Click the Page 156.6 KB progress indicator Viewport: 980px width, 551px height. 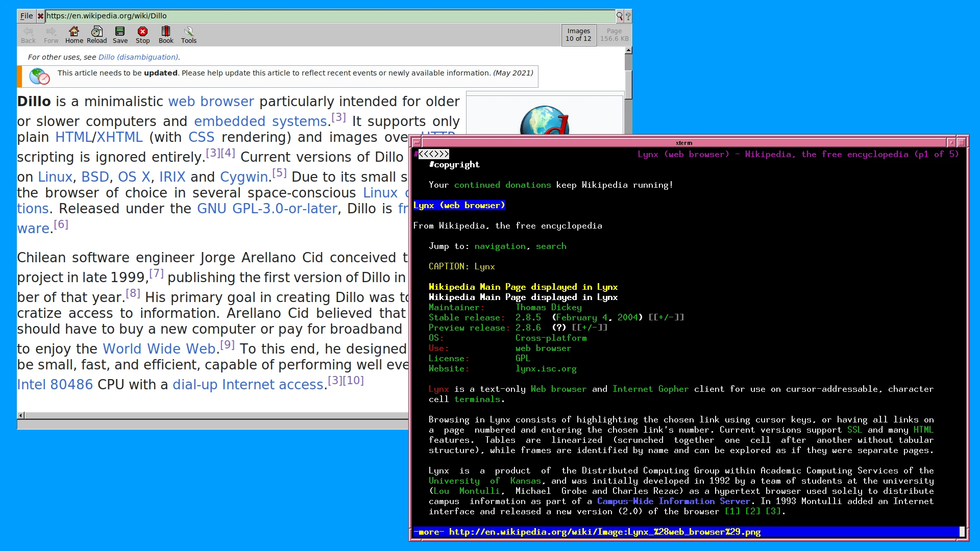coord(615,35)
